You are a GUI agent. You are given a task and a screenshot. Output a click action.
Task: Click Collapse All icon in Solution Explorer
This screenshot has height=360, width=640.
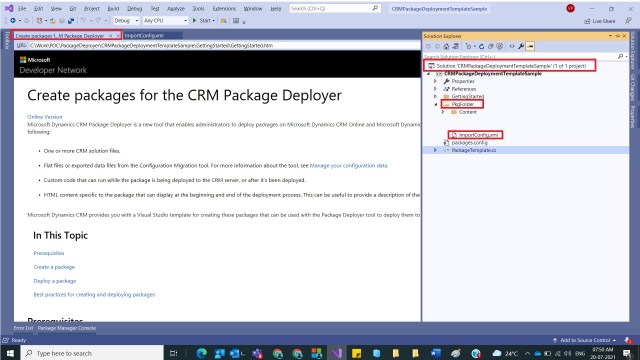[491, 47]
